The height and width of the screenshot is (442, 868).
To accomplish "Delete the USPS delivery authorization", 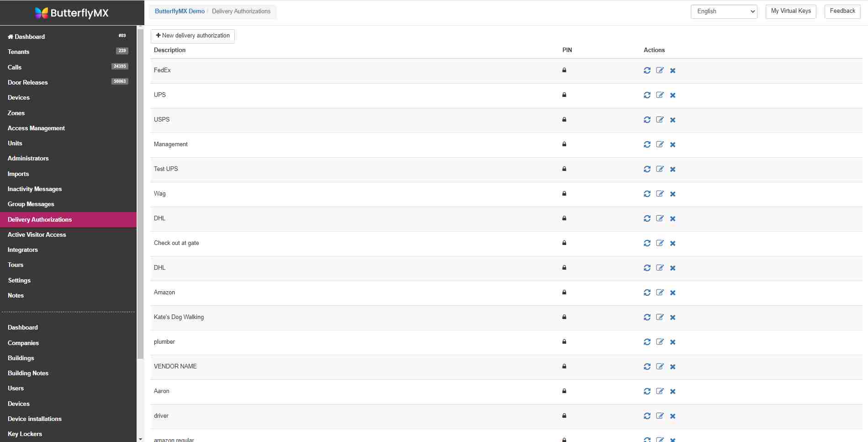I will click(672, 120).
